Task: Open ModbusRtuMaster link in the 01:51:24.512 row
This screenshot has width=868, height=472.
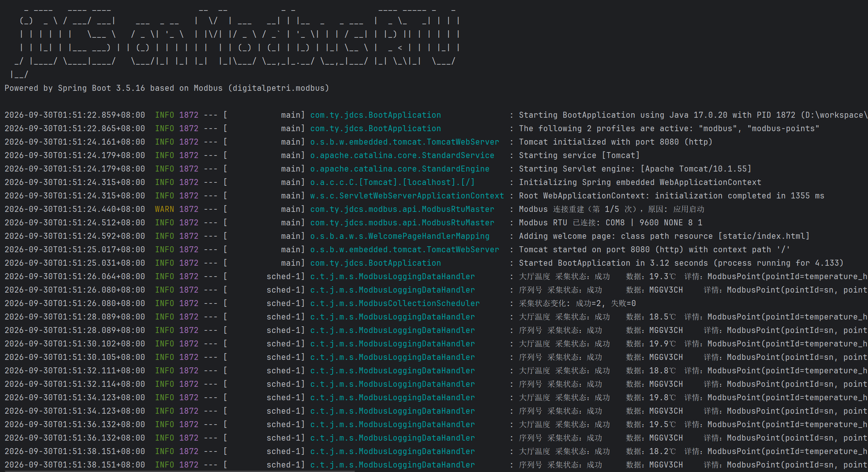Action: [402, 223]
